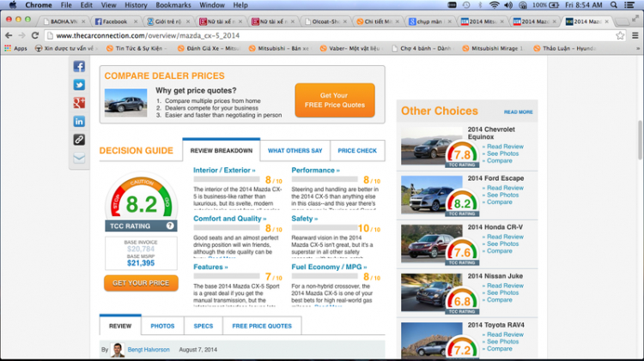Share page via LinkedIn sidebar icon

(x=79, y=122)
